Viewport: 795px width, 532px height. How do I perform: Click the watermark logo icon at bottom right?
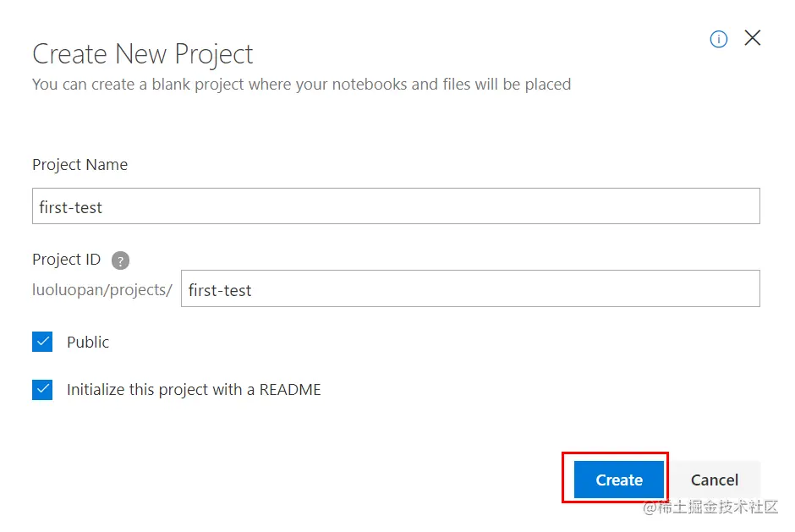pos(650,507)
